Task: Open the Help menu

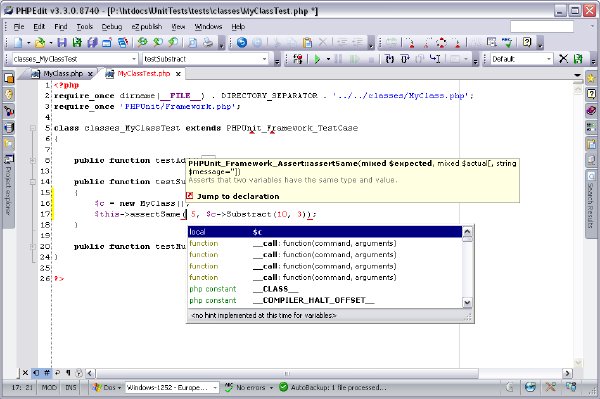Action: point(238,26)
